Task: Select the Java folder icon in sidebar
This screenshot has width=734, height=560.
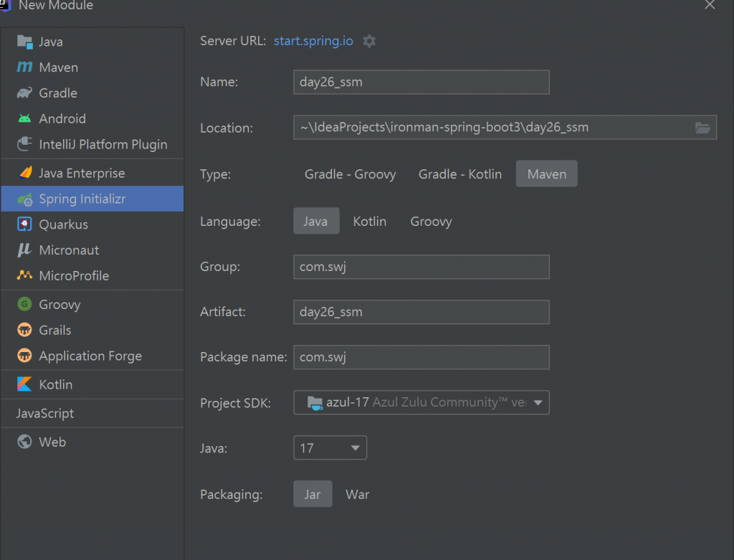Action: 25,42
